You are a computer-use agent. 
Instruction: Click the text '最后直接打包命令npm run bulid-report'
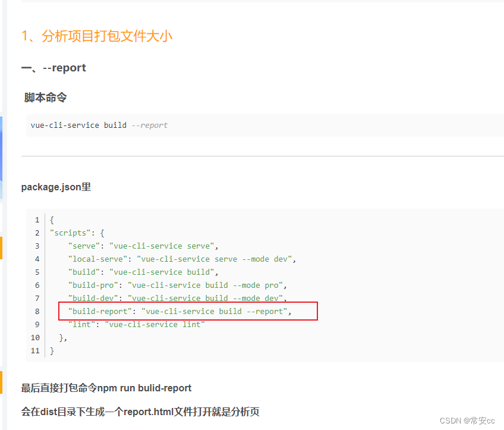coord(106,388)
